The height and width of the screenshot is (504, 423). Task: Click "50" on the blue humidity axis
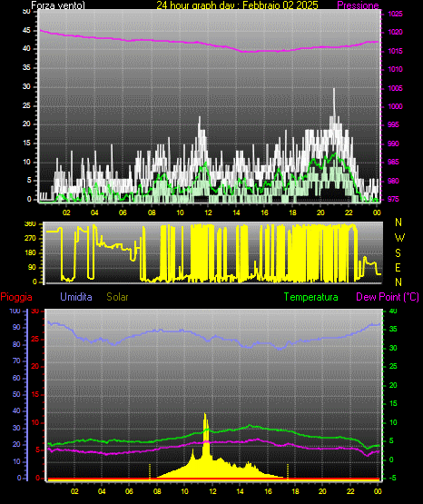tap(16, 394)
